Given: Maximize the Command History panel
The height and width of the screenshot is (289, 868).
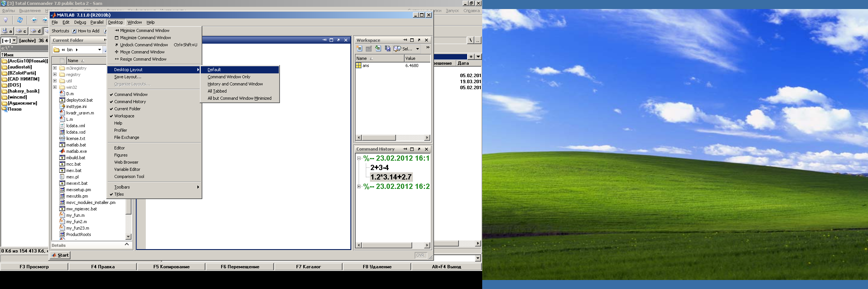Looking at the screenshot, I should coord(412,149).
